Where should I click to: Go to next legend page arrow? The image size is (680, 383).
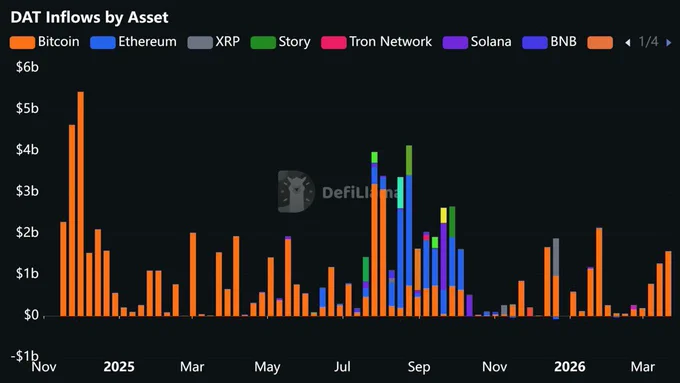(x=669, y=43)
